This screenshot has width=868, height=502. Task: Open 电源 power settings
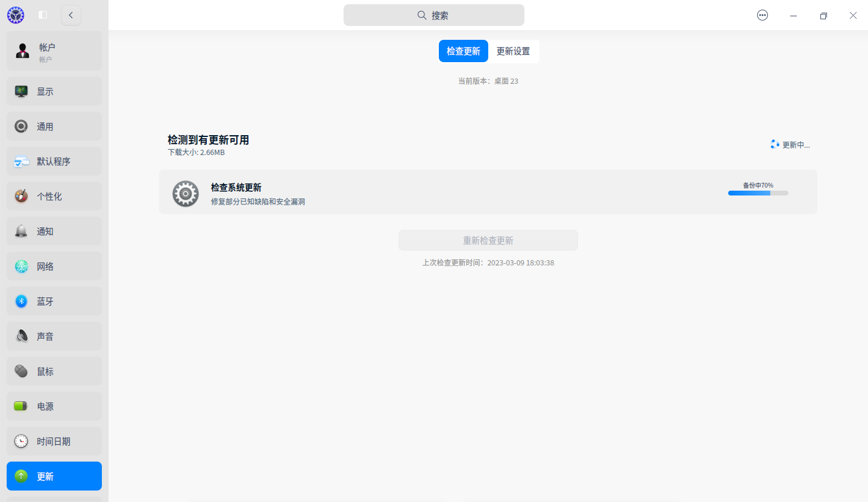pos(54,406)
